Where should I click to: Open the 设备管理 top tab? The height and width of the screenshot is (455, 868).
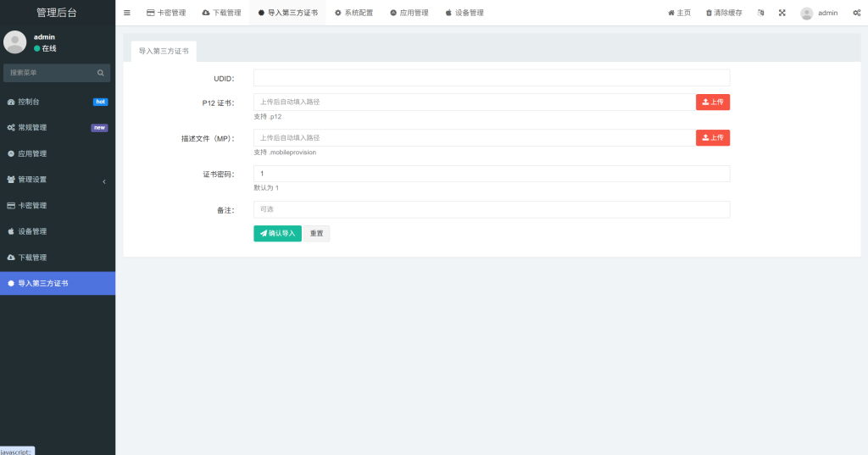coord(465,13)
